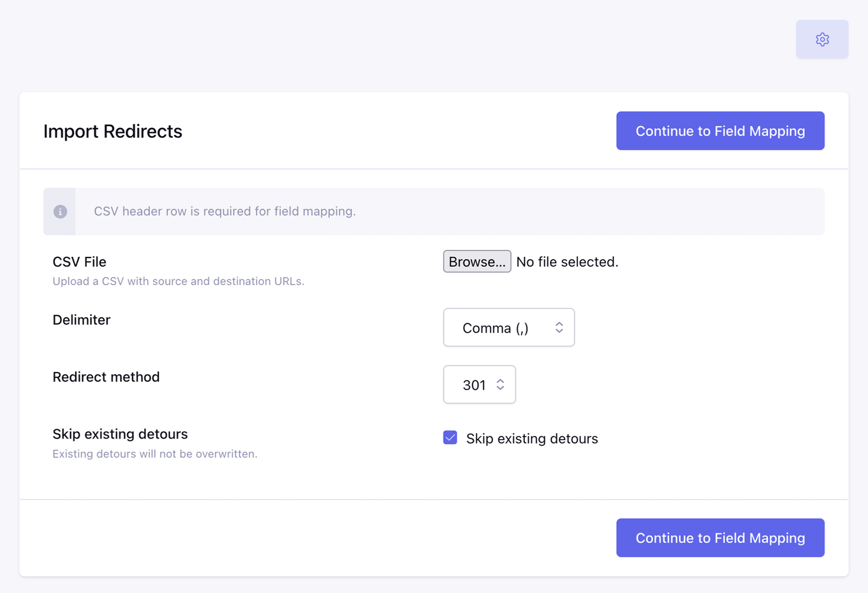Click the CSV File field label
Screen dimensions: 868x593
point(79,262)
